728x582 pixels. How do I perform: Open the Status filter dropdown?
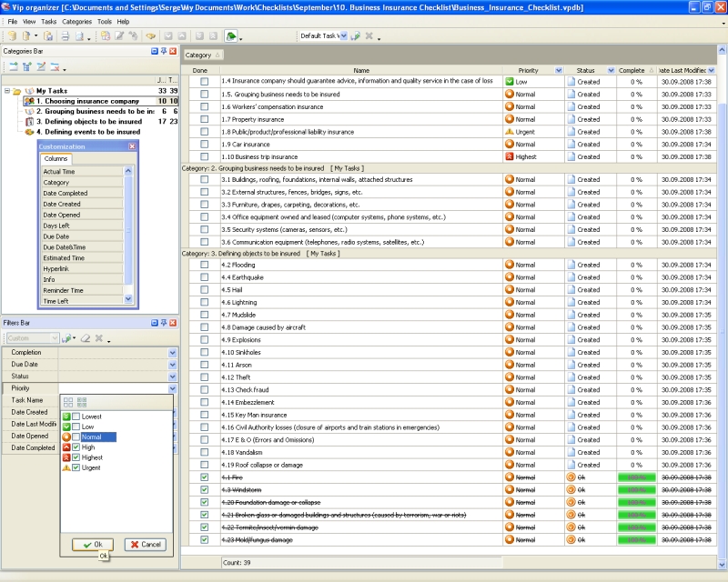pyautogui.click(x=172, y=376)
